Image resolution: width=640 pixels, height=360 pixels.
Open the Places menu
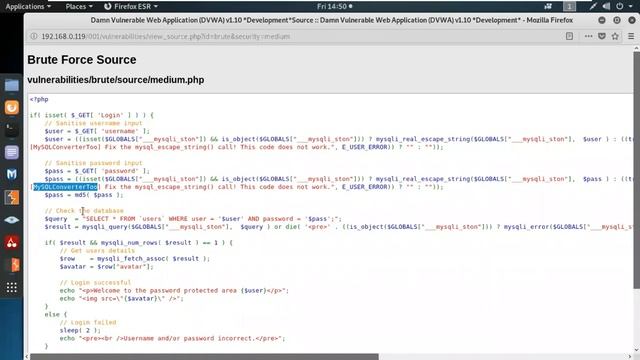pyautogui.click(x=79, y=7)
